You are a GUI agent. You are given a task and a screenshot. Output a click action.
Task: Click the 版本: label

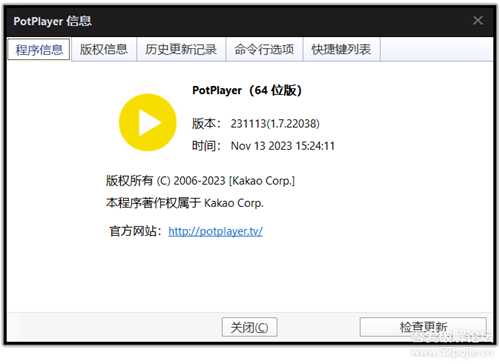(206, 124)
